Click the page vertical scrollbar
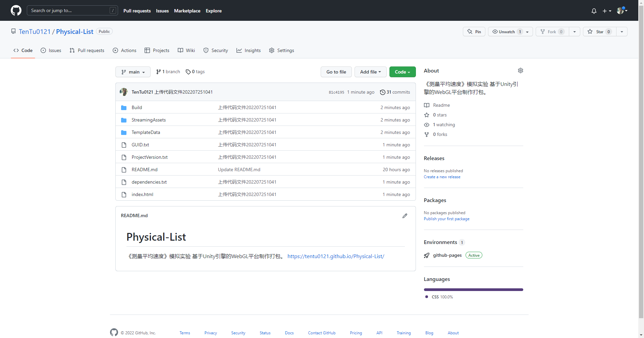The height and width of the screenshot is (338, 644). point(641,161)
